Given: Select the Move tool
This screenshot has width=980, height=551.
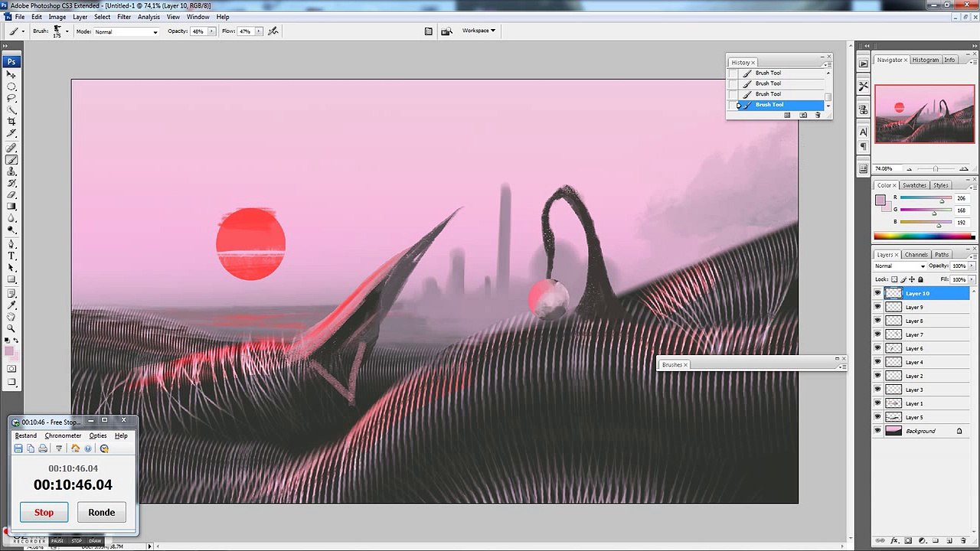Looking at the screenshot, I should [12, 74].
